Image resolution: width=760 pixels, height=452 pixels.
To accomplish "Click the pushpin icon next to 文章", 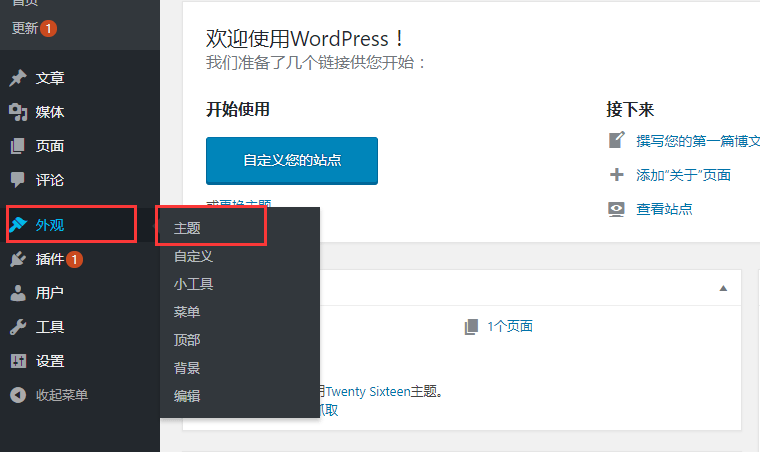I will [18, 78].
